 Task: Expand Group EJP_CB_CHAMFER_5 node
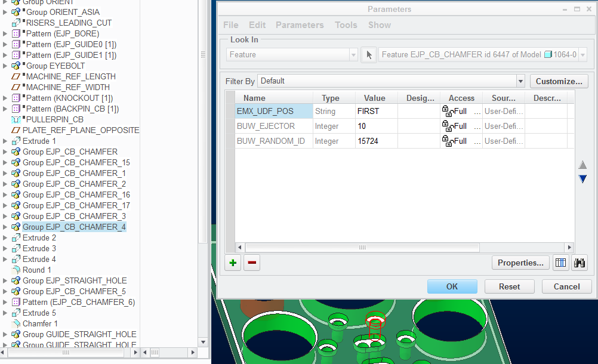[5, 292]
